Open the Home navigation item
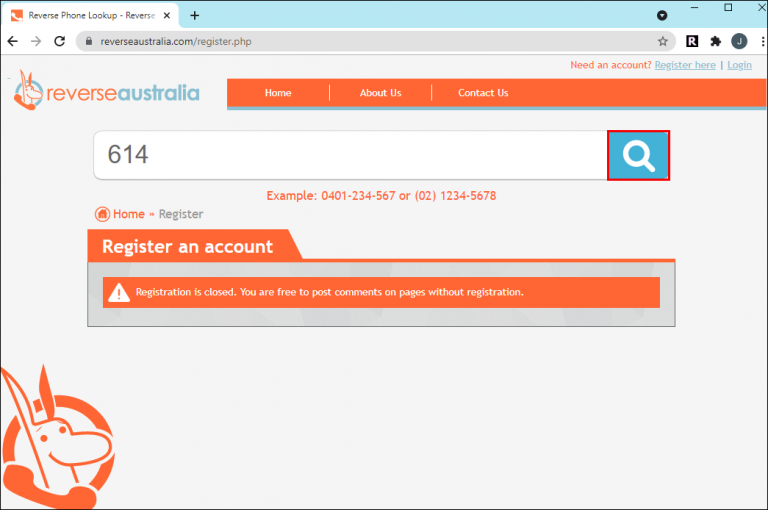768x510 pixels. [x=278, y=93]
